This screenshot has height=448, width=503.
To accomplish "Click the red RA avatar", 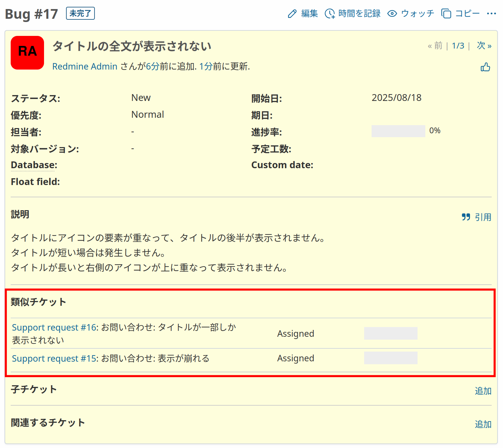I will pyautogui.click(x=28, y=53).
